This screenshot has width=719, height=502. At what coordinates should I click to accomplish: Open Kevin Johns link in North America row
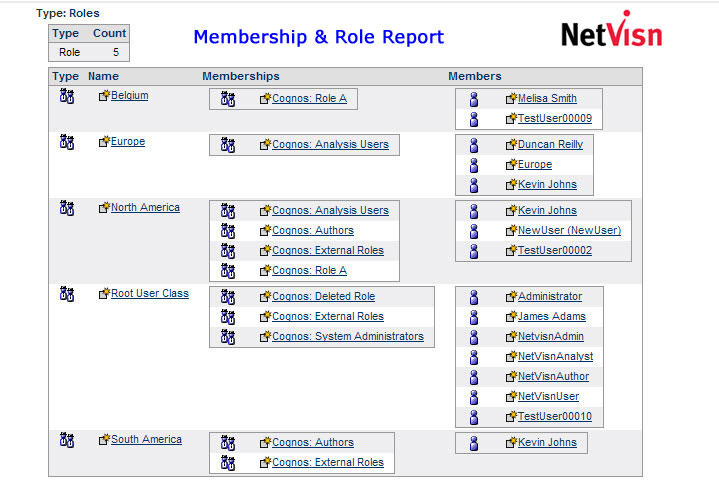[548, 210]
